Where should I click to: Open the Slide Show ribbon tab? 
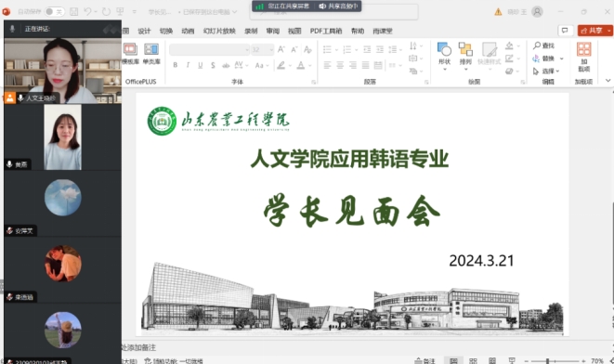(x=219, y=31)
